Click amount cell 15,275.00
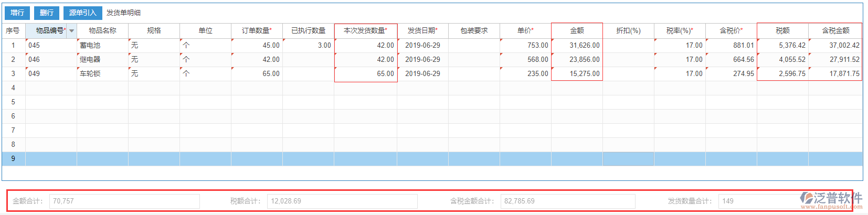 (x=577, y=74)
